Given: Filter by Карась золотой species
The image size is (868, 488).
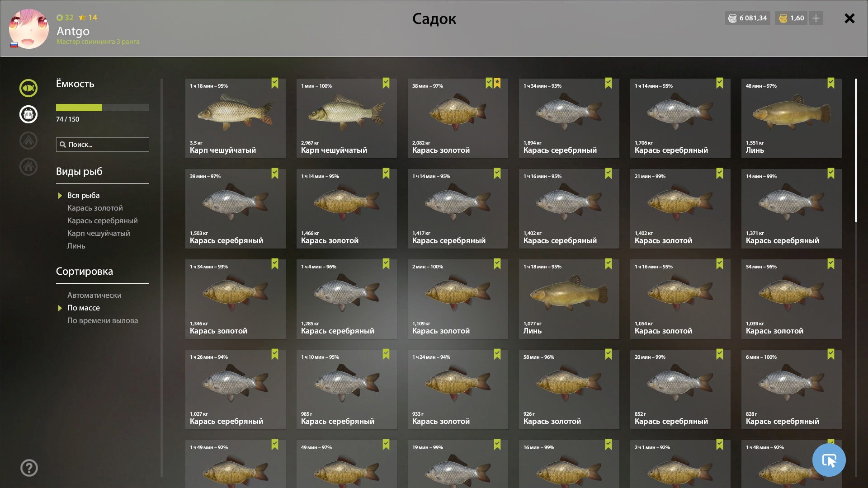Looking at the screenshot, I should [95, 208].
